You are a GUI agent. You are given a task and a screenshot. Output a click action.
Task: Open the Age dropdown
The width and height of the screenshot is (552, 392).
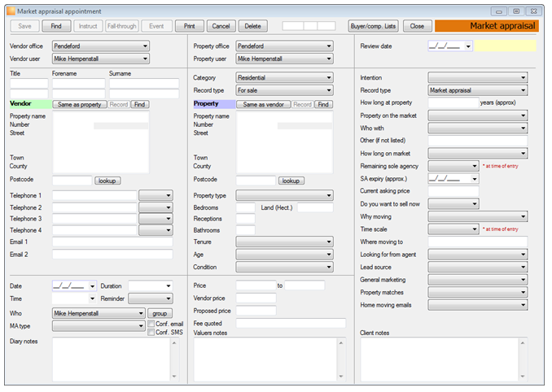(284, 255)
